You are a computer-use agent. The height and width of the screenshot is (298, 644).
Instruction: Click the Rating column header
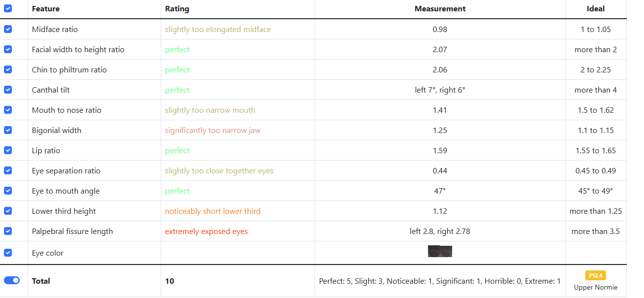point(177,9)
